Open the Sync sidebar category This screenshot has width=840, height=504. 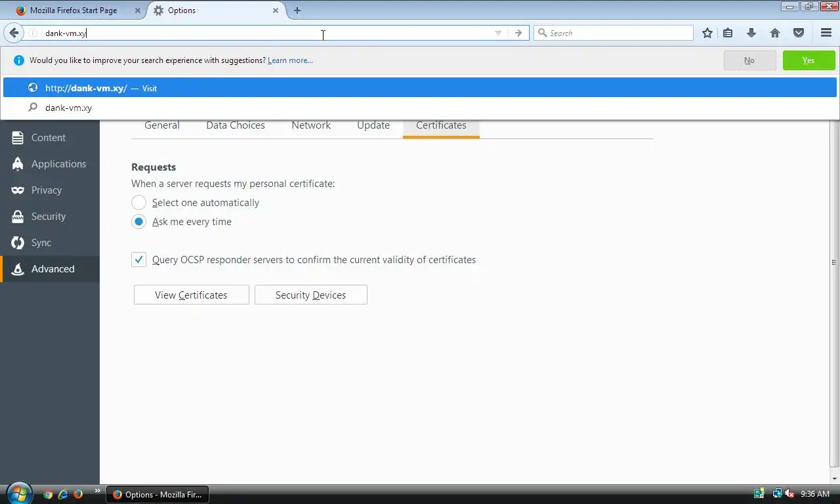pyautogui.click(x=50, y=243)
